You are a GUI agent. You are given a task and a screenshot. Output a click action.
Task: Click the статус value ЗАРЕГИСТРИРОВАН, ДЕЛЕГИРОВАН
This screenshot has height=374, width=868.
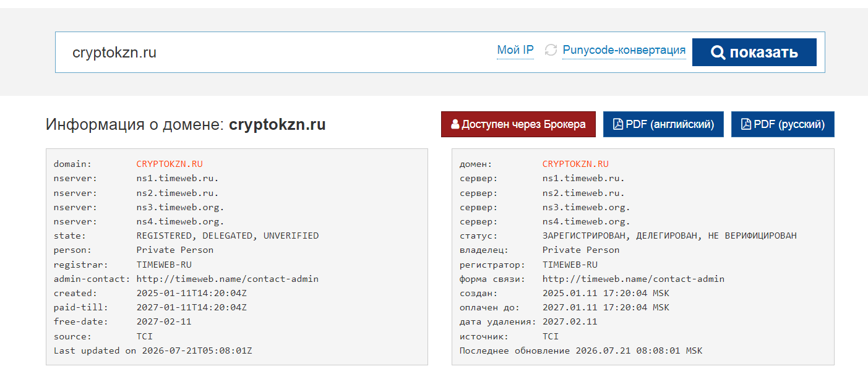(x=669, y=236)
